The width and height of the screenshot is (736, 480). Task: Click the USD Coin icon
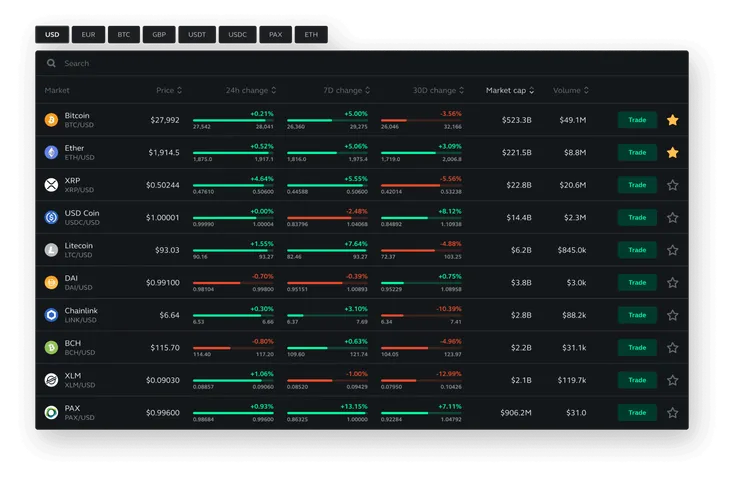[x=51, y=217]
